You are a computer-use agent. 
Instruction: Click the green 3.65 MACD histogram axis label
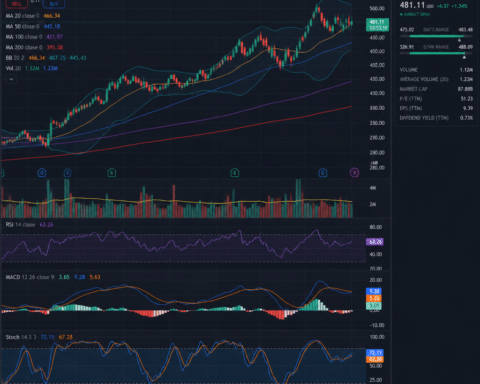pos(374,306)
